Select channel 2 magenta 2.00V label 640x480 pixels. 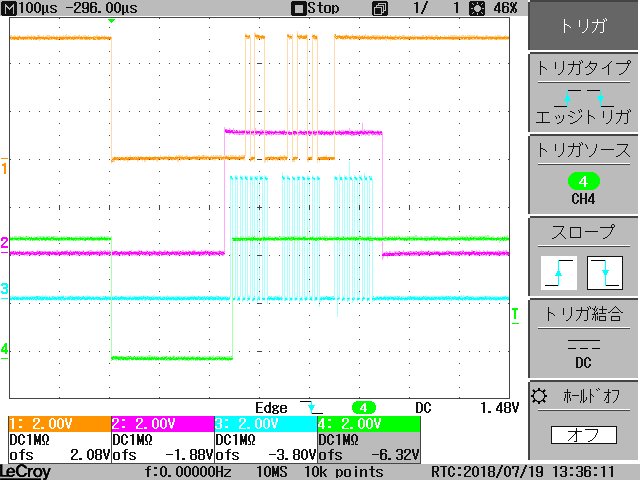pyautogui.click(x=163, y=424)
